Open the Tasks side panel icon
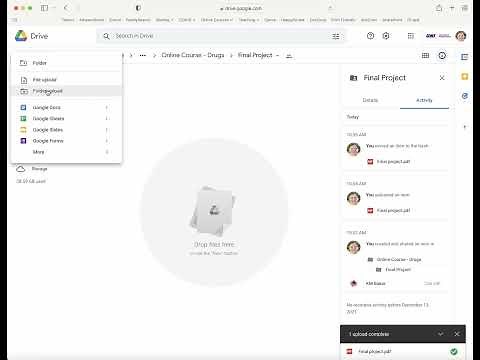480x360 pixels. (x=465, y=96)
